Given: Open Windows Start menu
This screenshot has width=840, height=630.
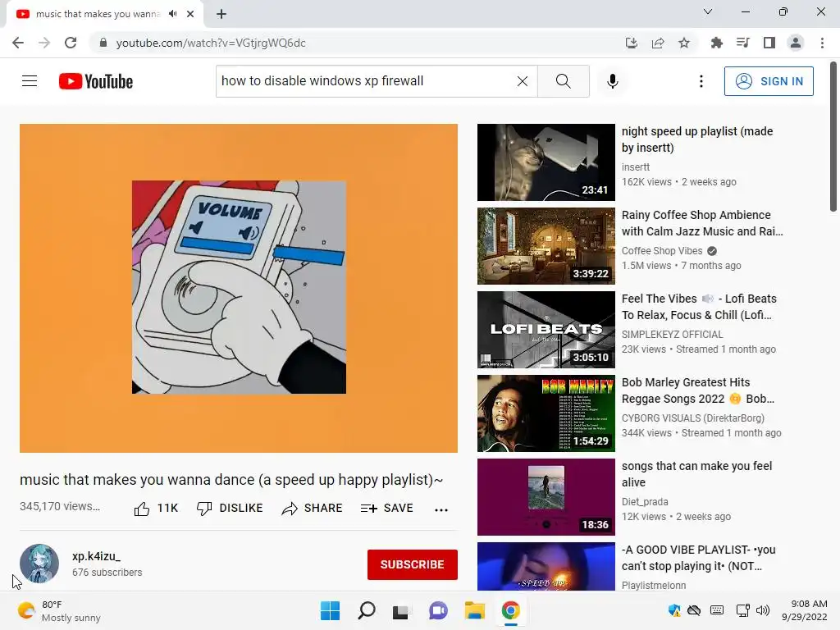Looking at the screenshot, I should 330,610.
